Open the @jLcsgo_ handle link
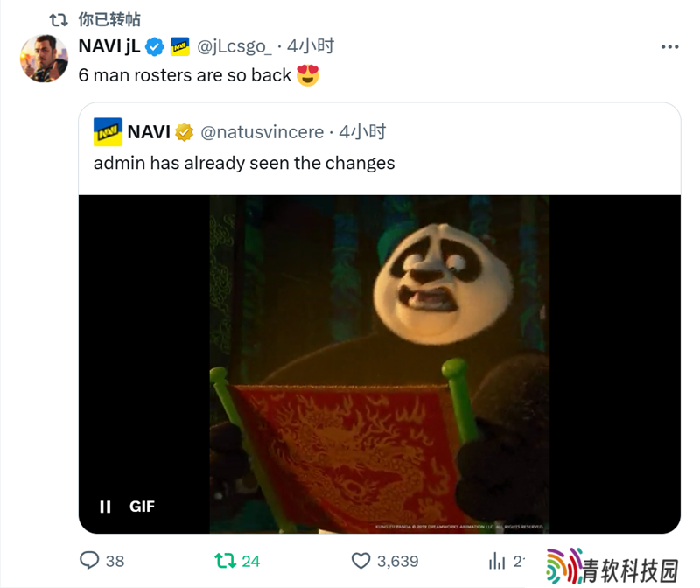The height and width of the screenshot is (588, 700). (234, 46)
